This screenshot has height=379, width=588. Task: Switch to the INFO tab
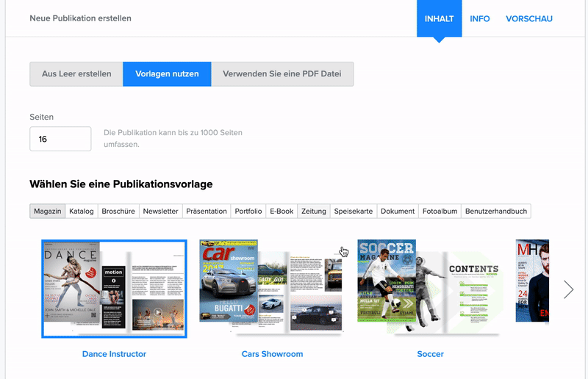[x=480, y=18]
